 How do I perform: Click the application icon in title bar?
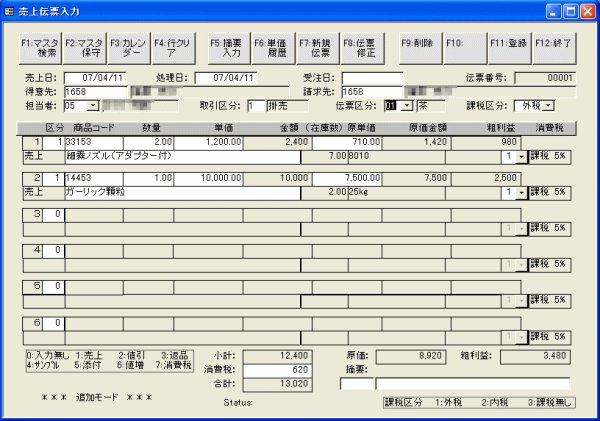coord(11,10)
